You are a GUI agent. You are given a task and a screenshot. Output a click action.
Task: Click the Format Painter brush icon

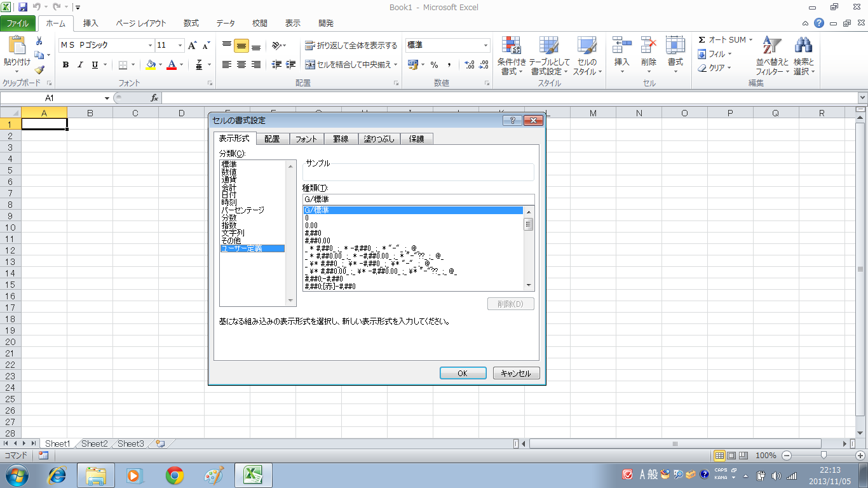pos(39,70)
